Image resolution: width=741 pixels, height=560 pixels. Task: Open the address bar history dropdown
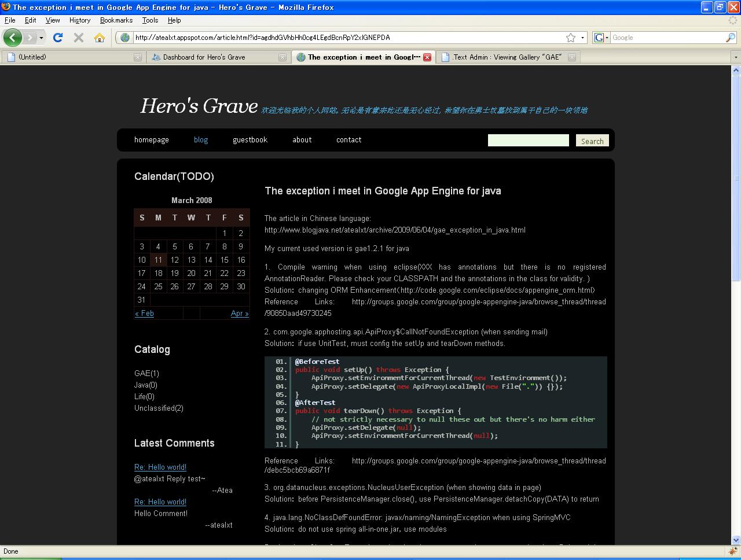click(582, 38)
